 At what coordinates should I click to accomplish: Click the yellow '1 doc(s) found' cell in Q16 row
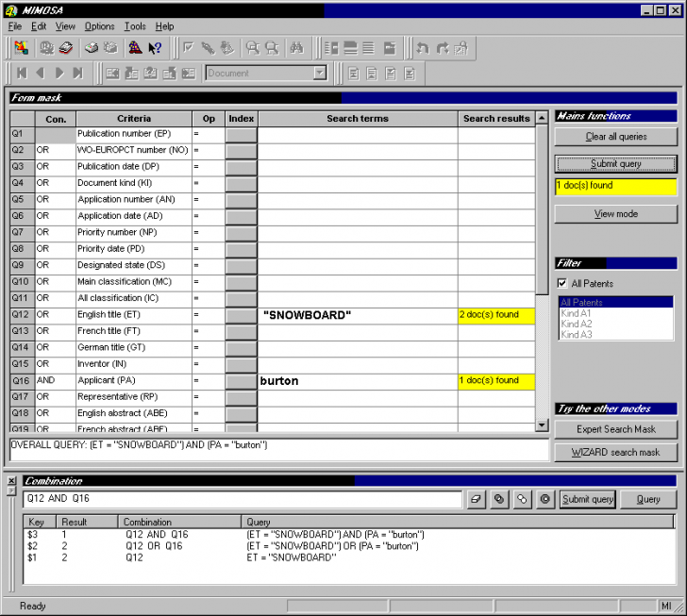pyautogui.click(x=496, y=382)
